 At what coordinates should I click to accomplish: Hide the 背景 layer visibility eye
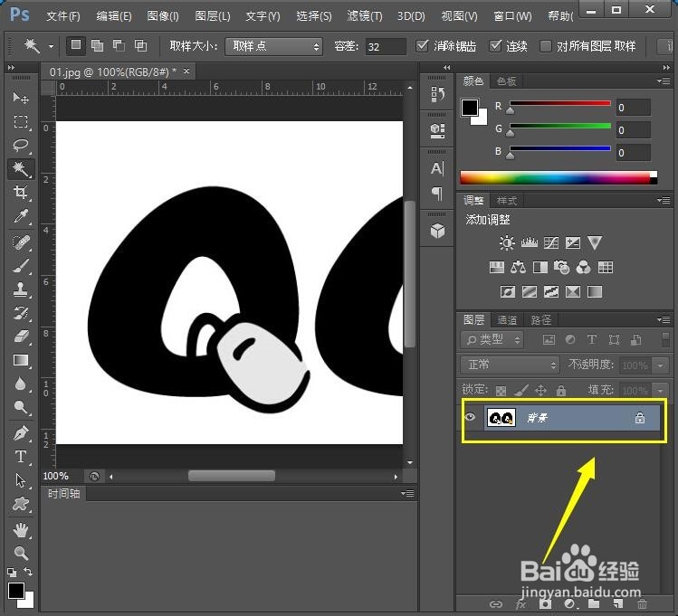pyautogui.click(x=470, y=417)
